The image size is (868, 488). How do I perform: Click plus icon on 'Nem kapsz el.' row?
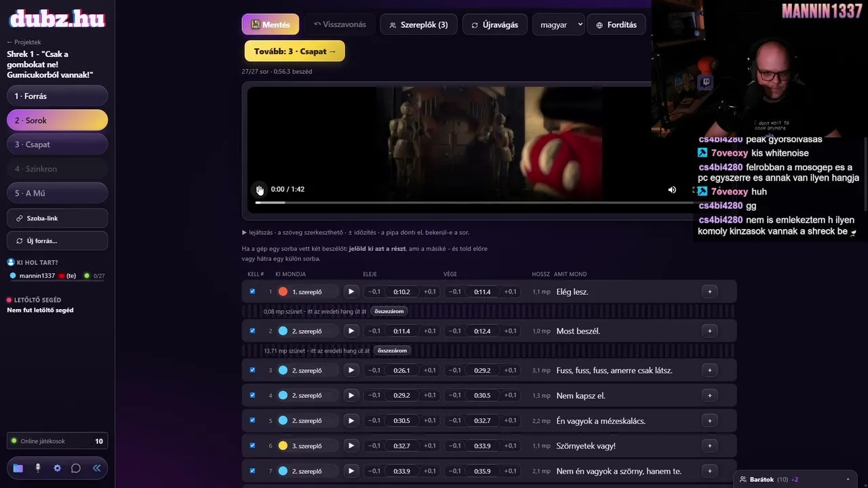(x=710, y=395)
